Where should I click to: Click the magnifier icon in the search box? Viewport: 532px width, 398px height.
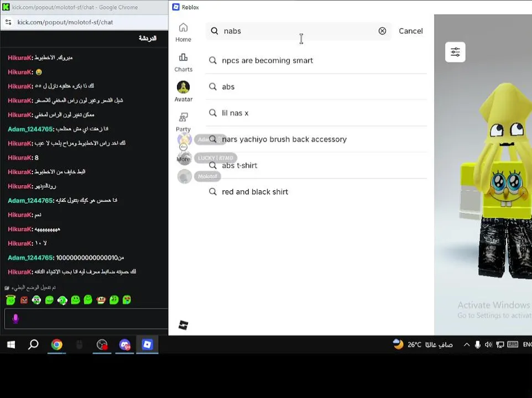[x=215, y=31]
